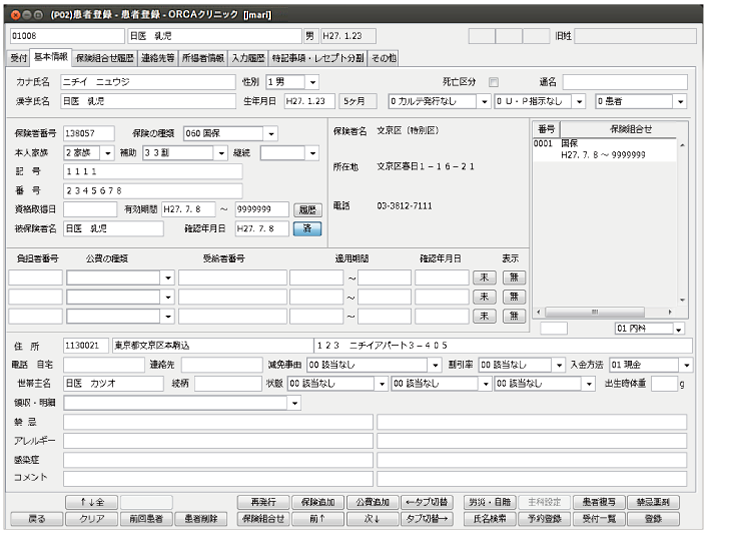Click the 世帯主名 field 日医 カツオ
This screenshot has width=730, height=549.
113,384
